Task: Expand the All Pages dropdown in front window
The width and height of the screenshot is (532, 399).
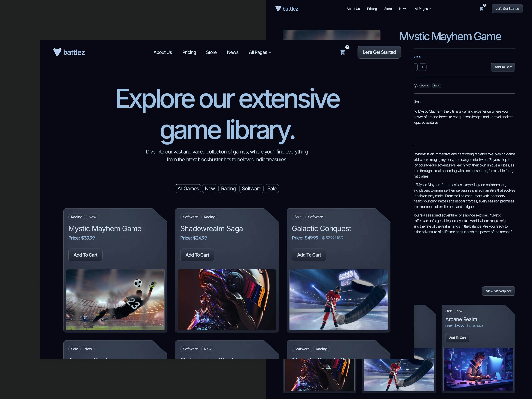Action: click(260, 52)
